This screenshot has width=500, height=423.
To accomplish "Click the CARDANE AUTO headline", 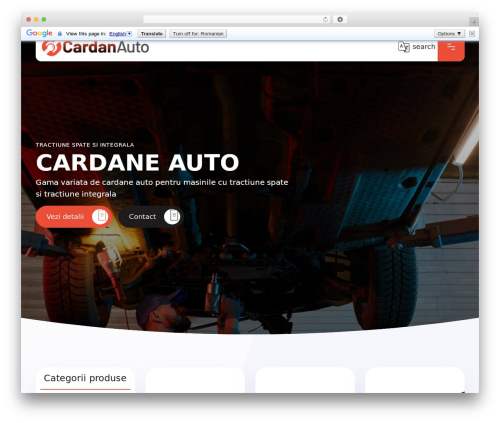I will pyautogui.click(x=137, y=163).
